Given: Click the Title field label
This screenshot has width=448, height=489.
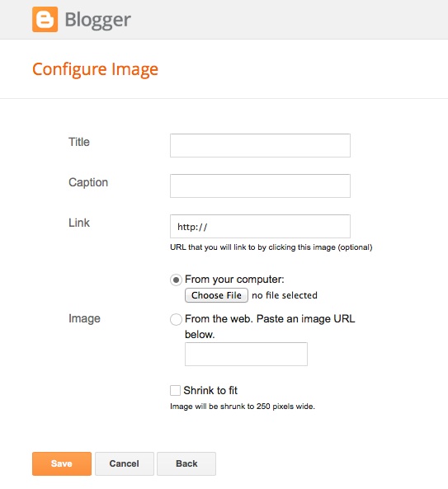Looking at the screenshot, I should (x=79, y=142).
